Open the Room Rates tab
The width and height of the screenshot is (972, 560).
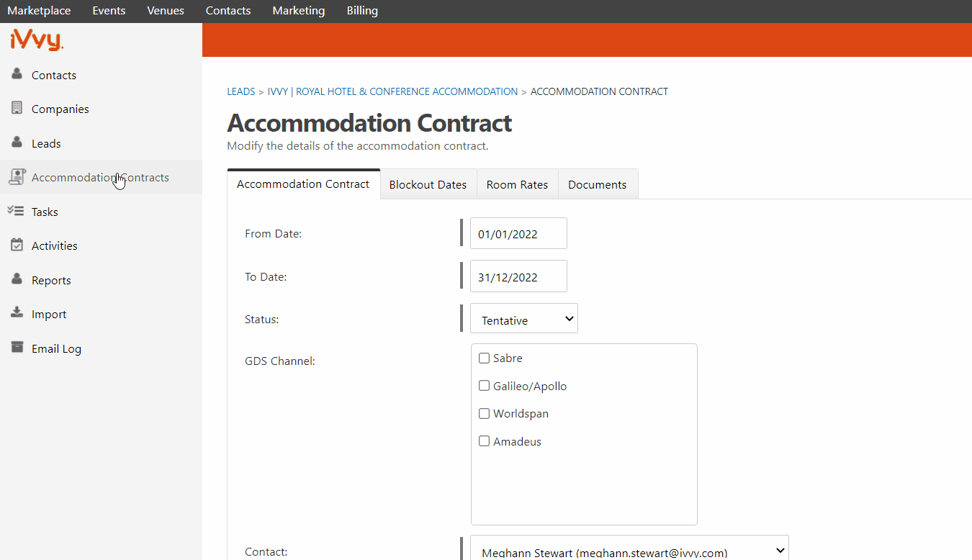517,184
